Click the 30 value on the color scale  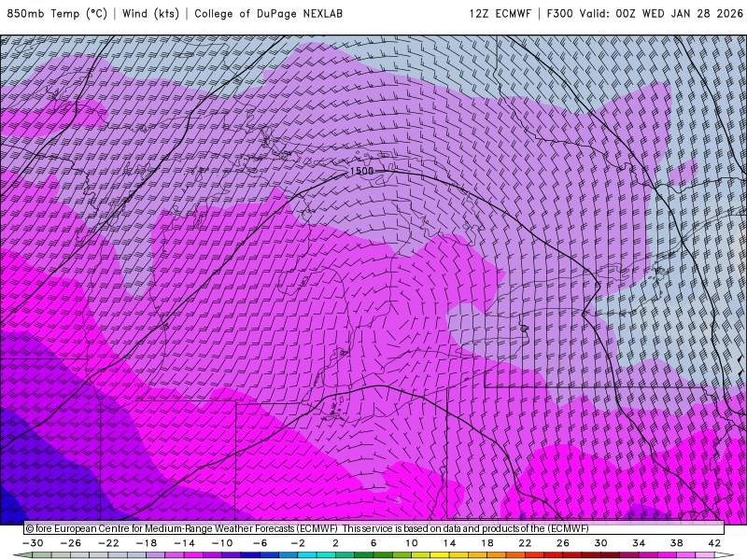coord(600,543)
